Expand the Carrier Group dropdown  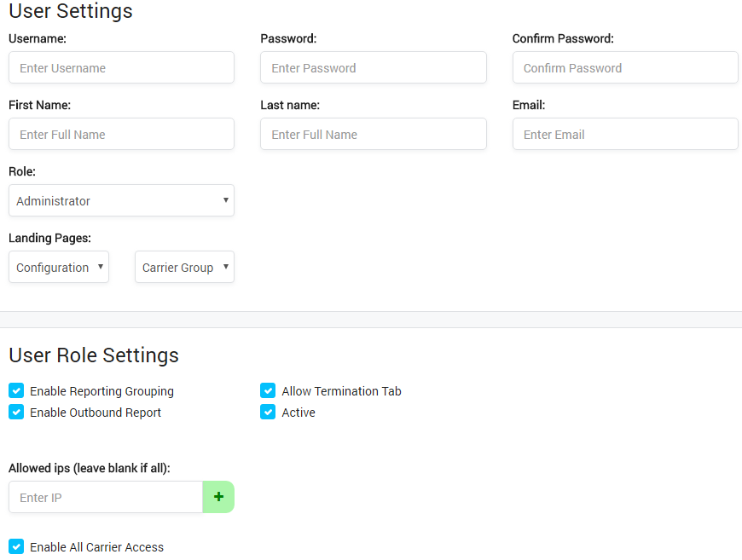coord(184,267)
